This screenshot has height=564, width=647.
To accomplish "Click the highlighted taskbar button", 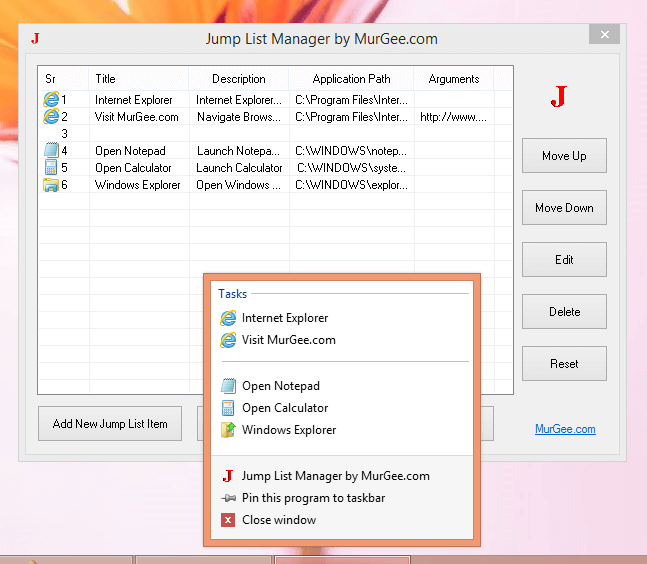I will tap(342, 560).
